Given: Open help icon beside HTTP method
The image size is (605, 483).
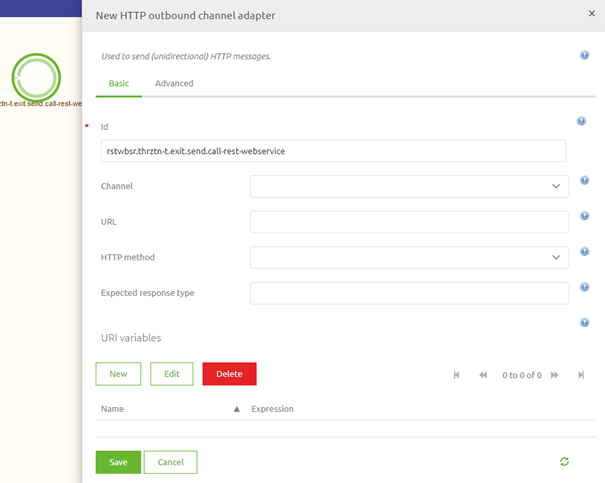Looking at the screenshot, I should coord(584,252).
